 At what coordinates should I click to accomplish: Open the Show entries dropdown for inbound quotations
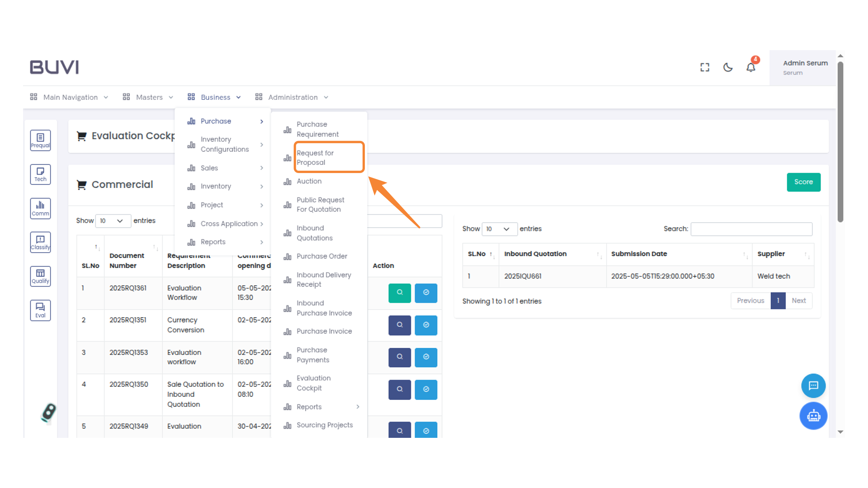tap(499, 229)
